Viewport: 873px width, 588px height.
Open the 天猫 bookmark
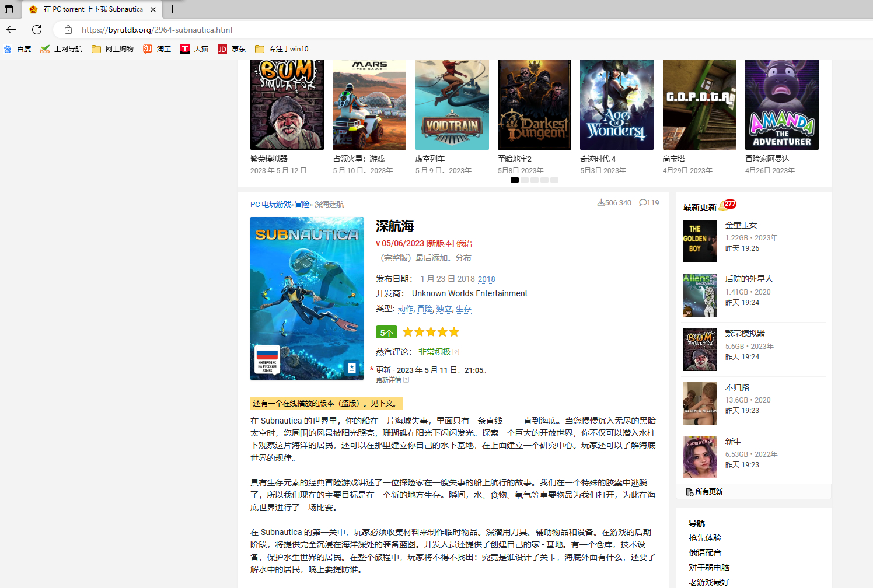(x=194, y=49)
